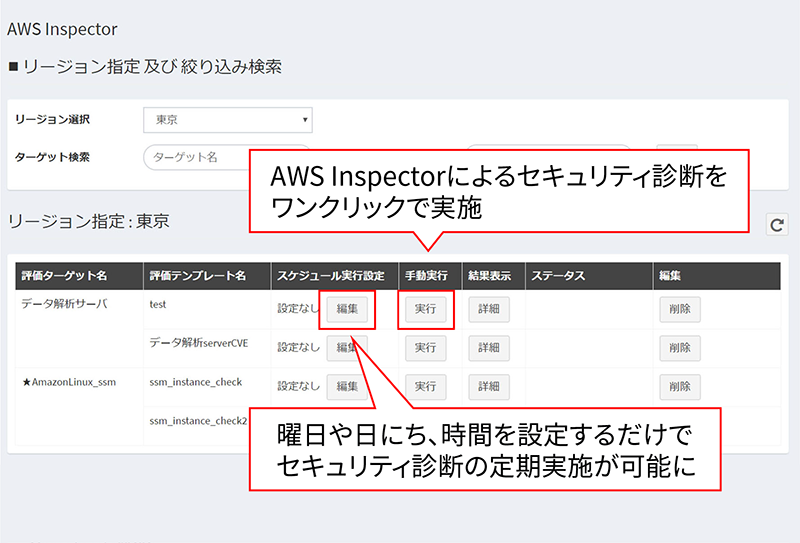800x543 pixels.
Task: Edit schedule for ssm_instance_check
Action: (x=347, y=386)
